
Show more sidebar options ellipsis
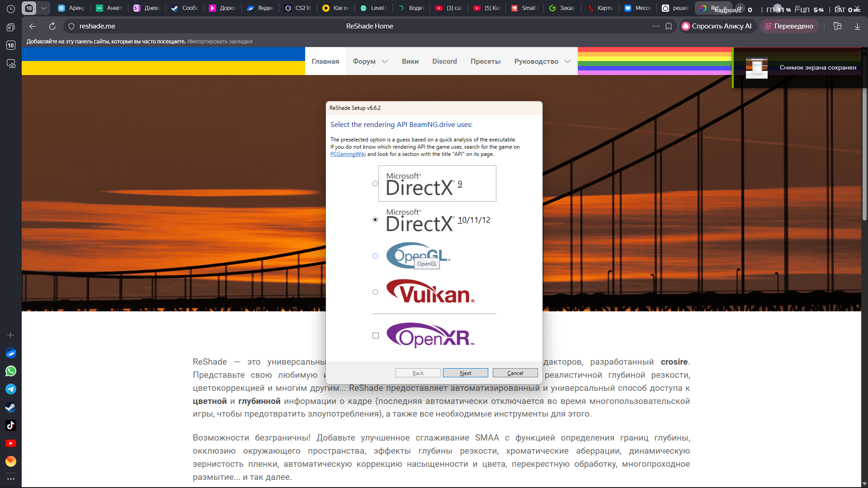coord(11,479)
